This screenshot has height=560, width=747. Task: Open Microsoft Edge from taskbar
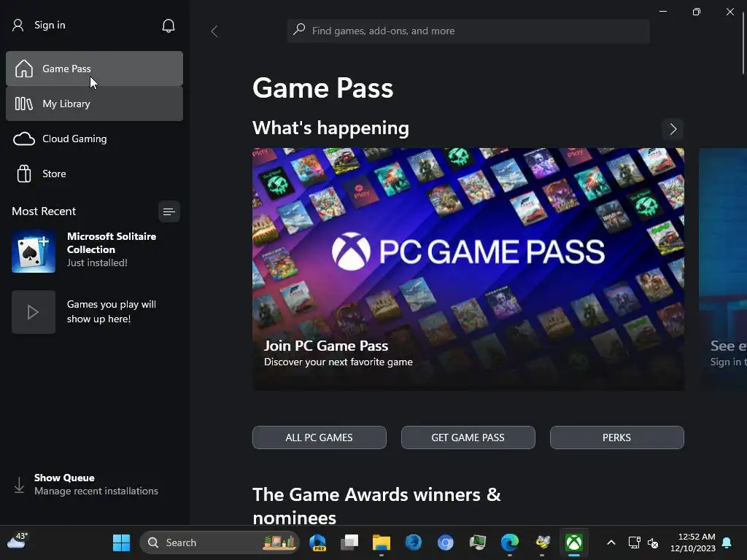pyautogui.click(x=509, y=542)
